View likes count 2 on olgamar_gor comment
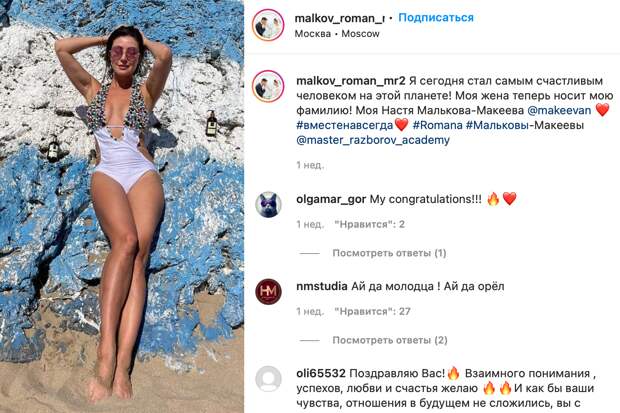The height and width of the screenshot is (413, 620). (x=369, y=224)
